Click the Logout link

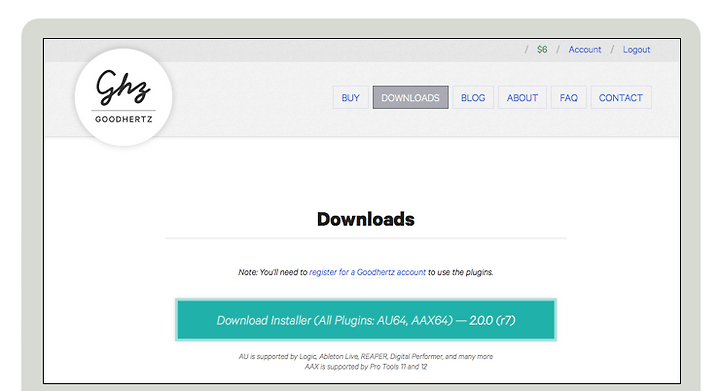636,50
